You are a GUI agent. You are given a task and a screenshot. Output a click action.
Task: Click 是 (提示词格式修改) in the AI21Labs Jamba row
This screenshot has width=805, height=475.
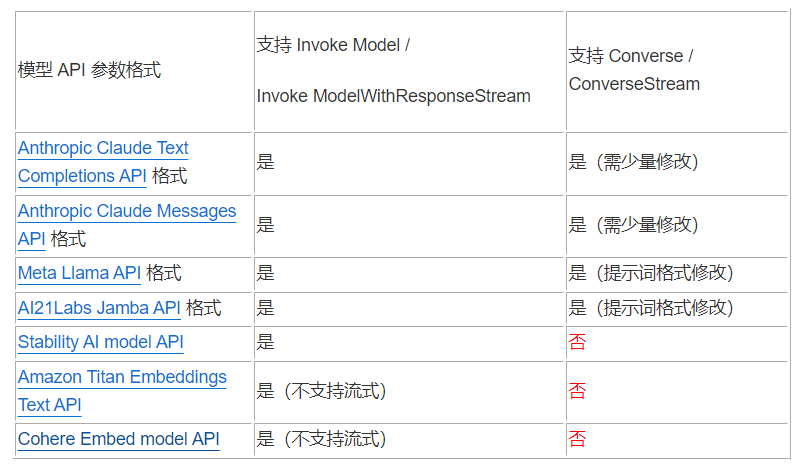[651, 308]
